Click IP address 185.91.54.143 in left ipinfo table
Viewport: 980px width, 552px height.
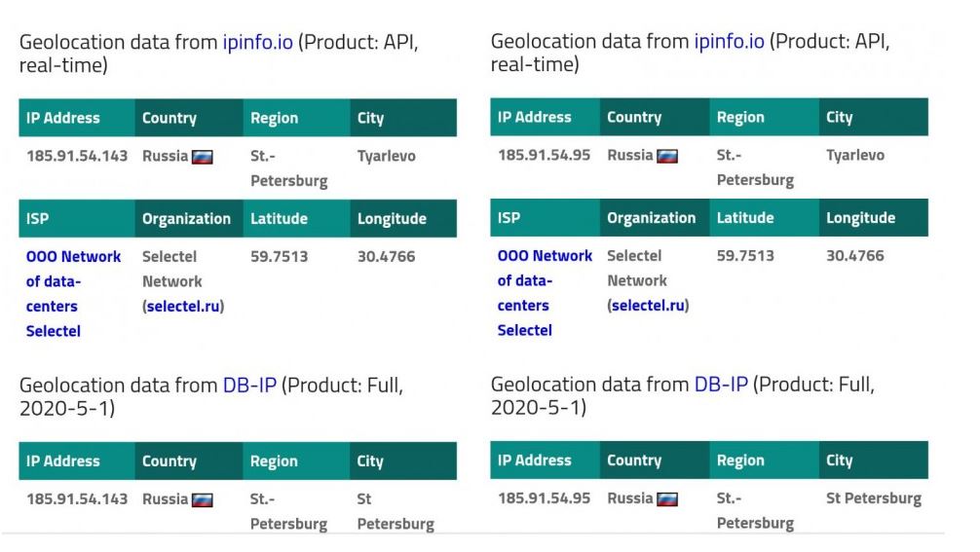pos(77,156)
